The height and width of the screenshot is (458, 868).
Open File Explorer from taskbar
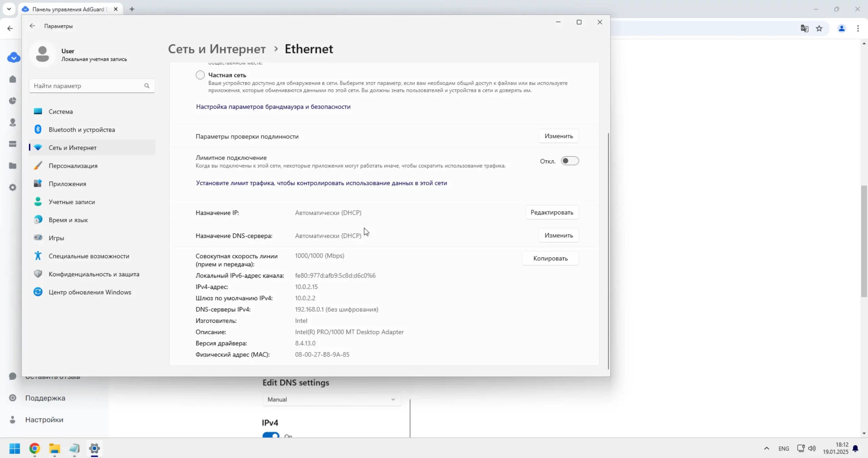point(54,449)
